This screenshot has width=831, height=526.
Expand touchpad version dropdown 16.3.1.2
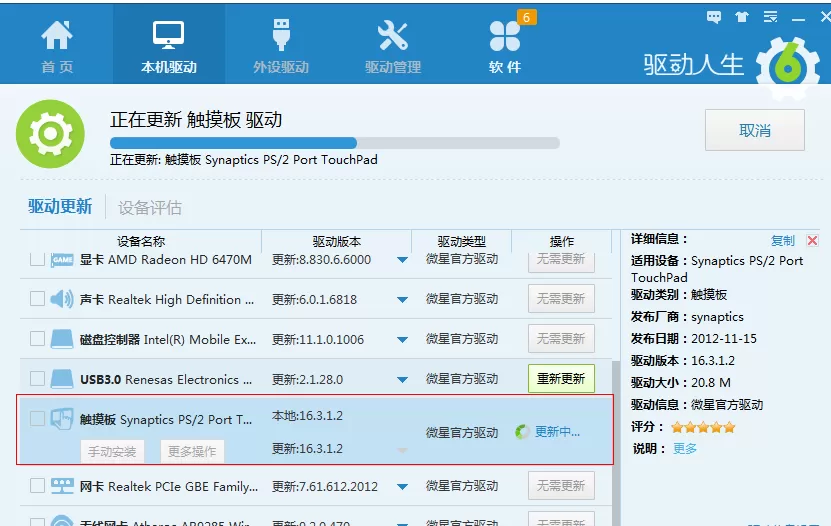pyautogui.click(x=402, y=450)
